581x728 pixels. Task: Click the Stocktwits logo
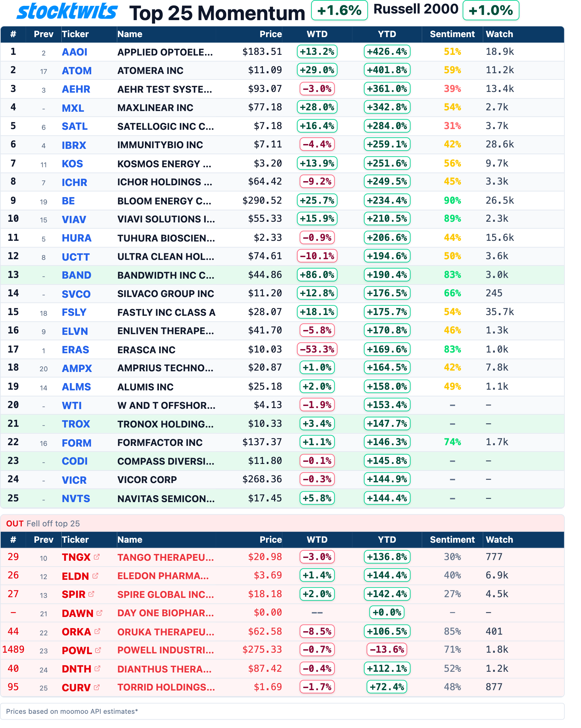point(67,11)
